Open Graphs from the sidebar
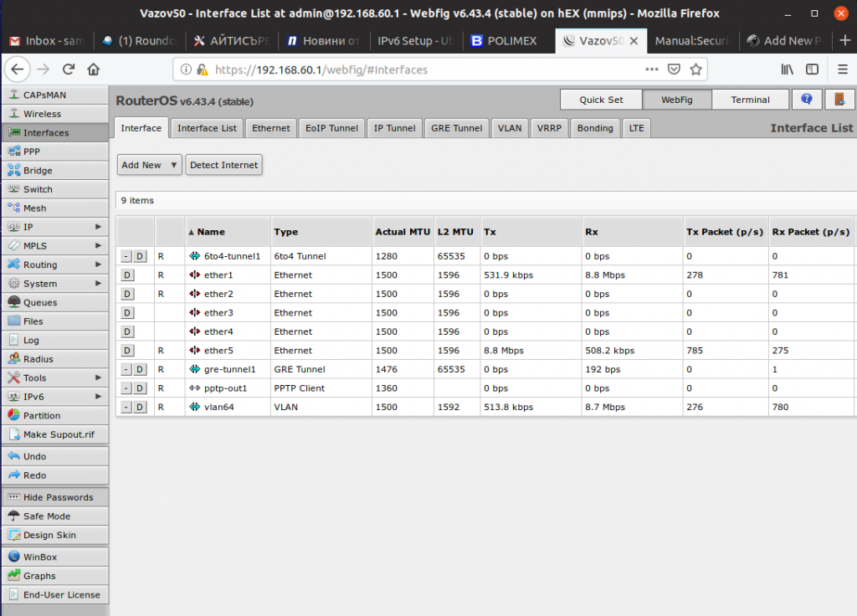 click(x=38, y=575)
